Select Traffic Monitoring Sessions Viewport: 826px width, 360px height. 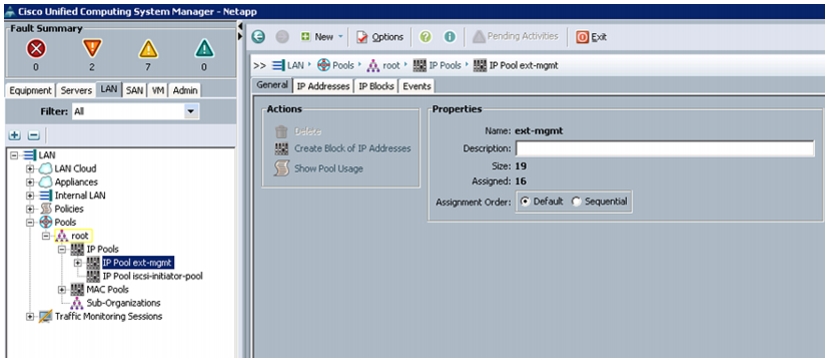pyautogui.click(x=109, y=316)
